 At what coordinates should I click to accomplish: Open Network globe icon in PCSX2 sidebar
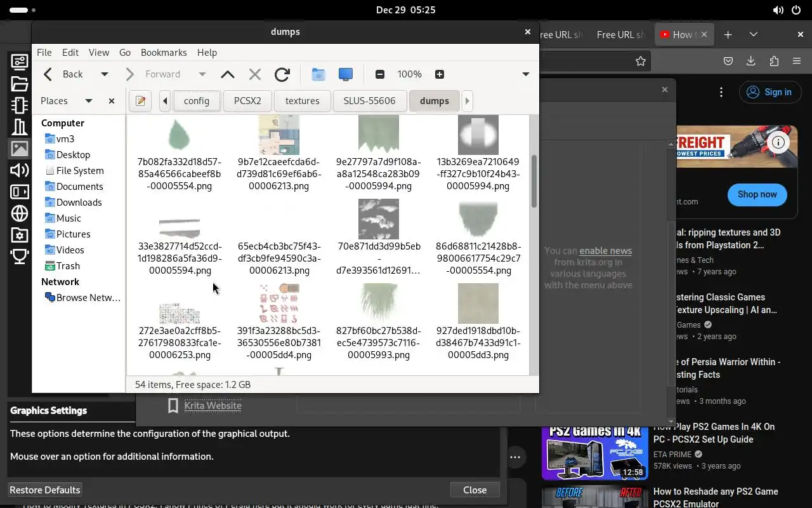pyautogui.click(x=20, y=213)
